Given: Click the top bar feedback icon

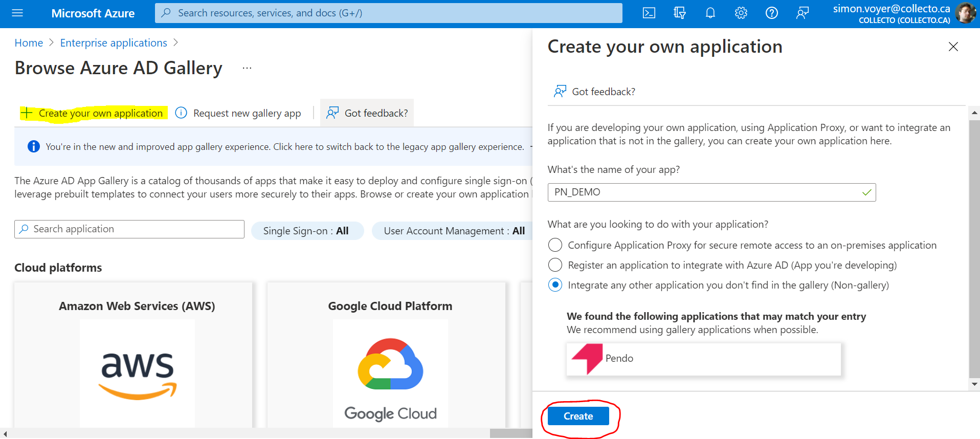Looking at the screenshot, I should tap(803, 13).
